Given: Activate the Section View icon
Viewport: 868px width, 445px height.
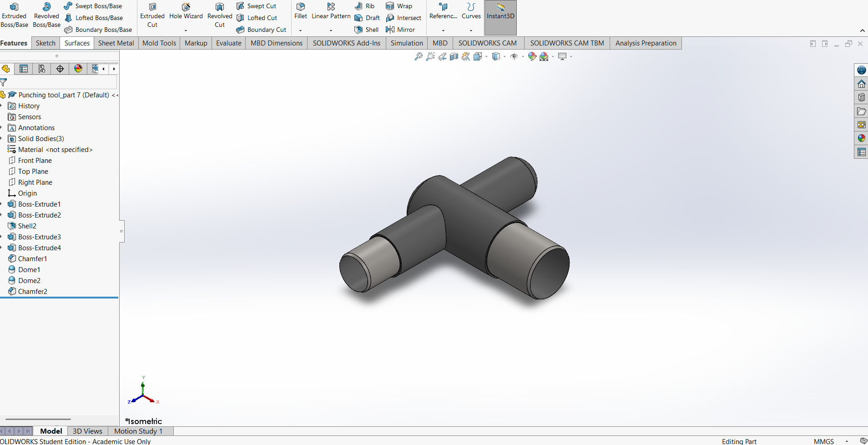Looking at the screenshot, I should pyautogui.click(x=454, y=56).
